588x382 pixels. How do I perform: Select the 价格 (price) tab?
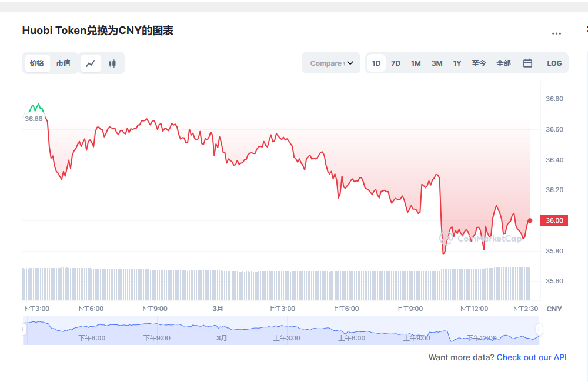coord(37,63)
